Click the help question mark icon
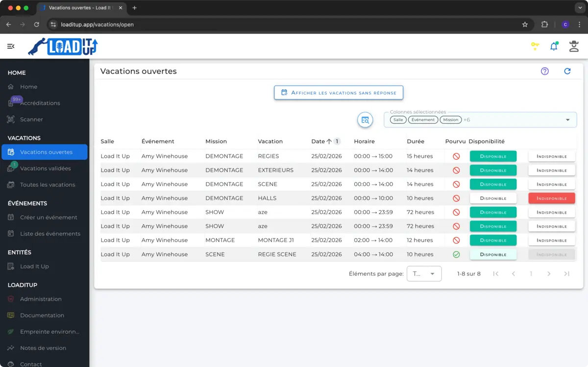The width and height of the screenshot is (588, 367). pyautogui.click(x=544, y=71)
